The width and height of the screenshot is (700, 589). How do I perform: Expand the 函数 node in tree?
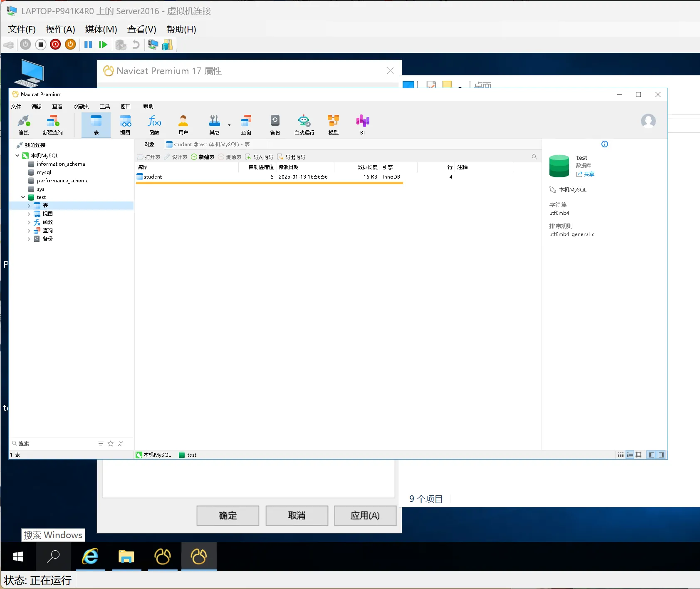click(x=29, y=222)
